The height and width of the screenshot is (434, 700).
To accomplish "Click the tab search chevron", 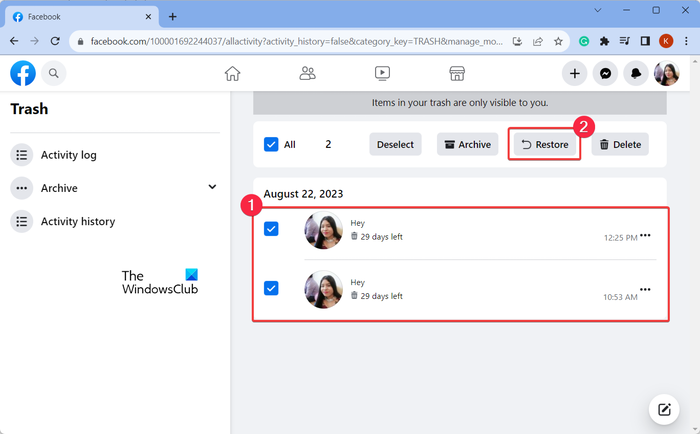I will click(x=597, y=10).
